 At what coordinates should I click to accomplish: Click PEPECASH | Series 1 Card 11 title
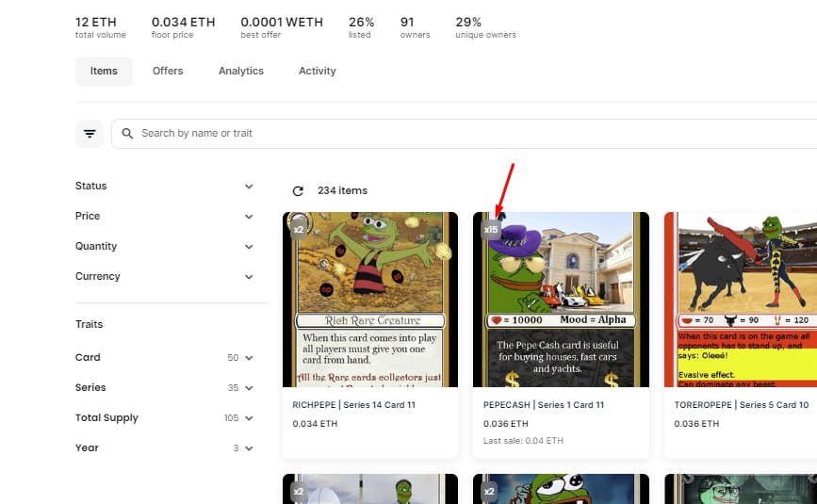544,405
